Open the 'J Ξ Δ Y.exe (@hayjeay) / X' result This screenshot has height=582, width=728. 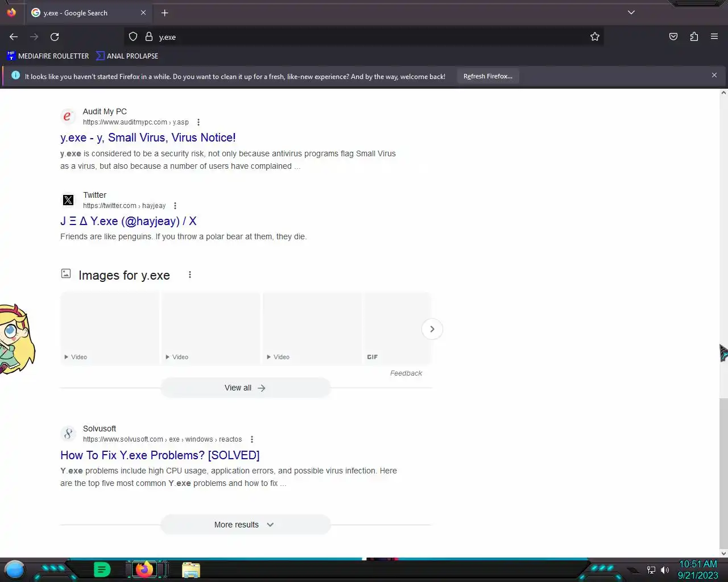[129, 221]
